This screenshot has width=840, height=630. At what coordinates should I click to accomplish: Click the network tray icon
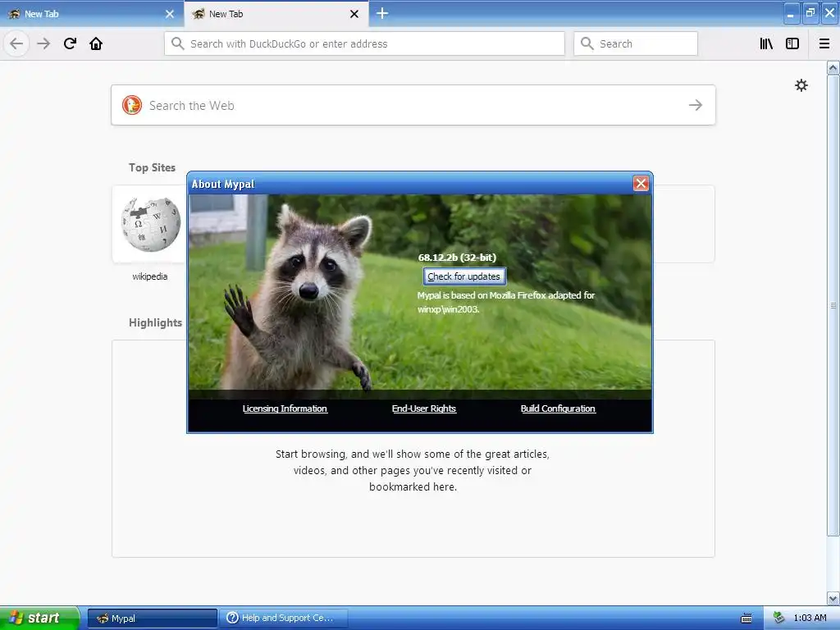[779, 618]
